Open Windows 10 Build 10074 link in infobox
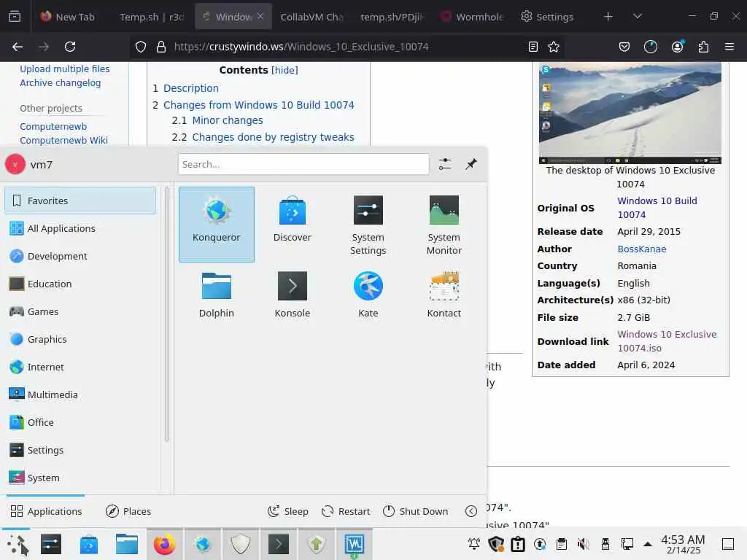The height and width of the screenshot is (560, 747). (657, 208)
